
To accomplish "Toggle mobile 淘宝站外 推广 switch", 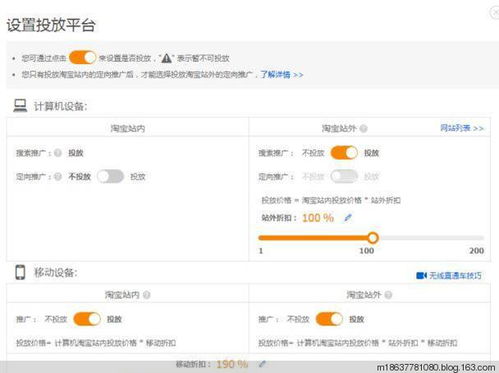I will 329,319.
